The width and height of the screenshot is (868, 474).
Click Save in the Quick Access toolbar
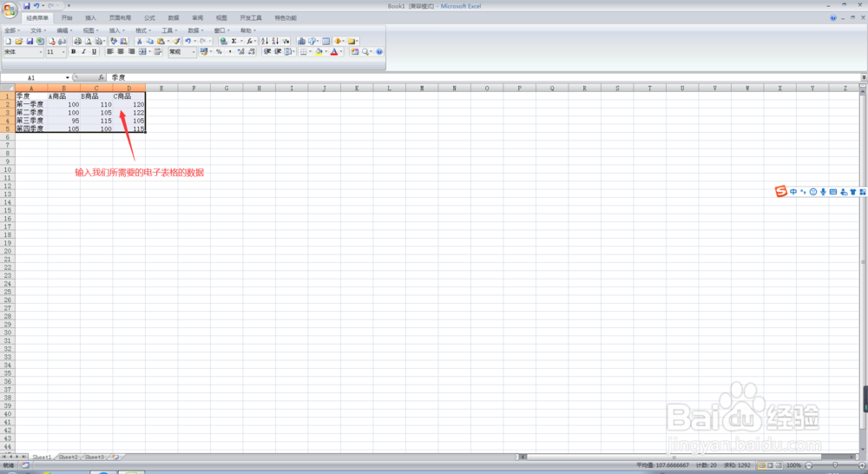pyautogui.click(x=26, y=5)
